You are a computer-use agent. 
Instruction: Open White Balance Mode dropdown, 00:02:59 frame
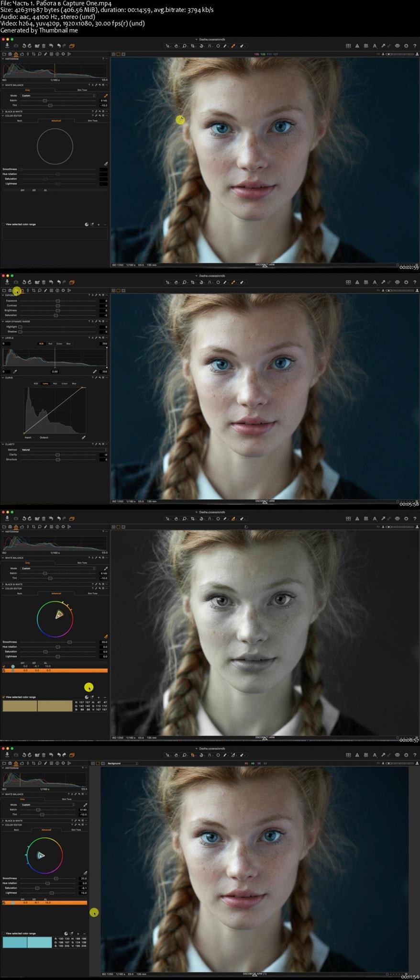[58, 96]
